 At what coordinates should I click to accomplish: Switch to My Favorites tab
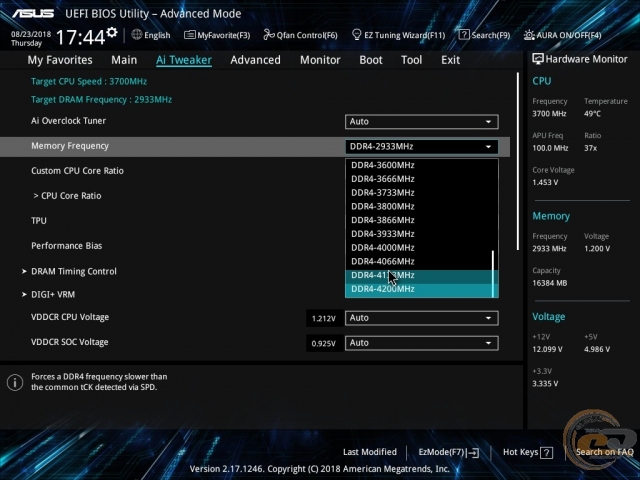(x=60, y=60)
